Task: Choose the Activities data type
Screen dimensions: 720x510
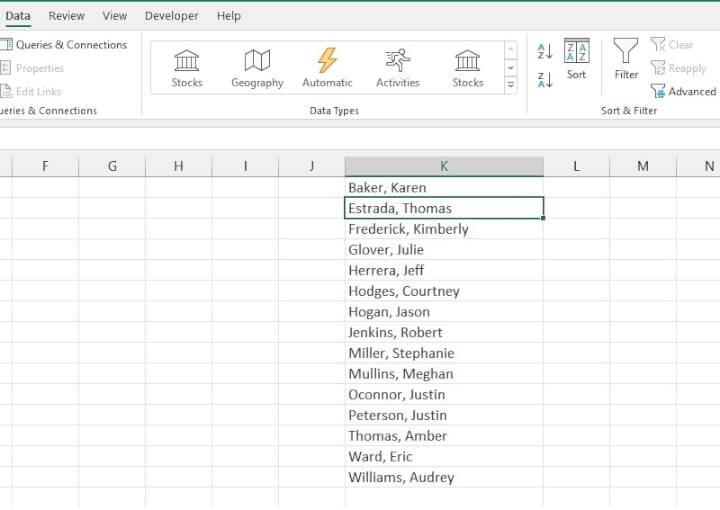Action: (397, 67)
